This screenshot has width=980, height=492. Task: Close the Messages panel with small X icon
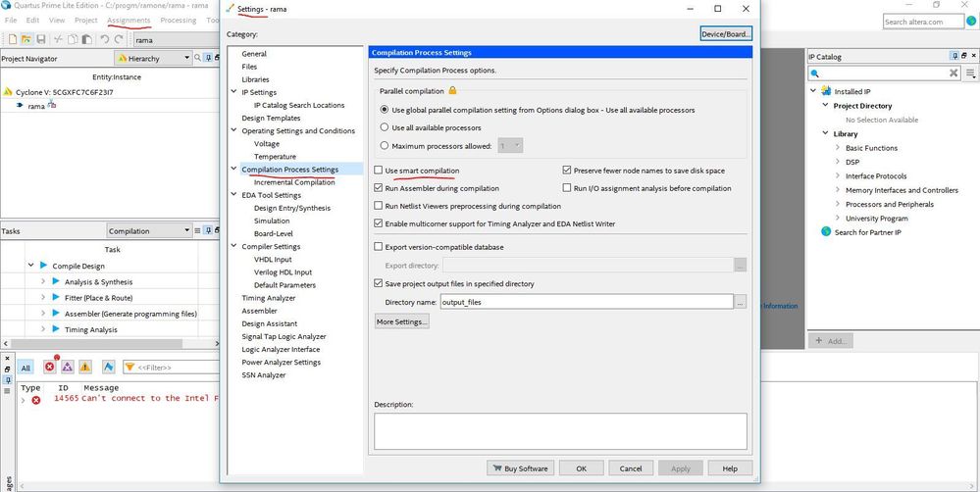click(8, 359)
